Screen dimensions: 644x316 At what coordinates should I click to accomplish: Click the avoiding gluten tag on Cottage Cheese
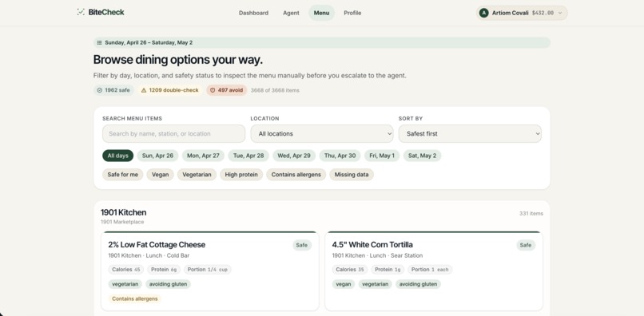pyautogui.click(x=168, y=284)
